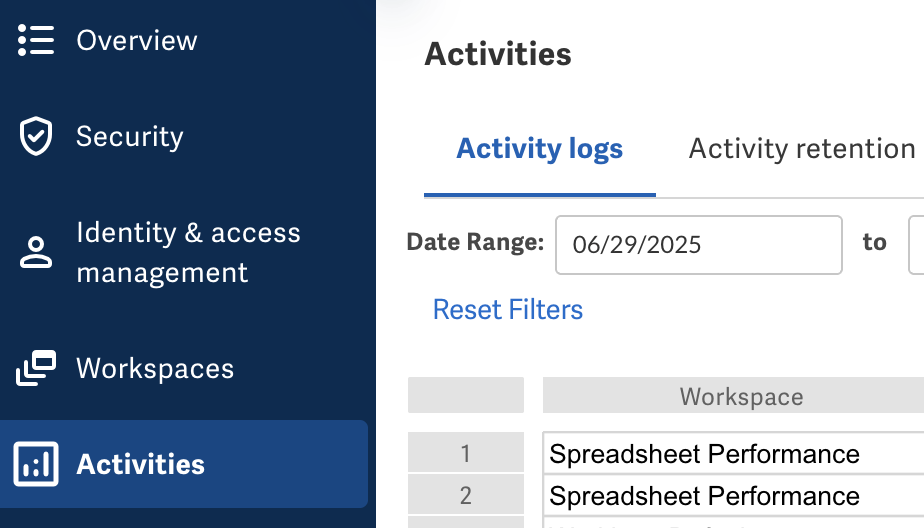
Task: Navigate to Workspaces
Action: tap(155, 368)
